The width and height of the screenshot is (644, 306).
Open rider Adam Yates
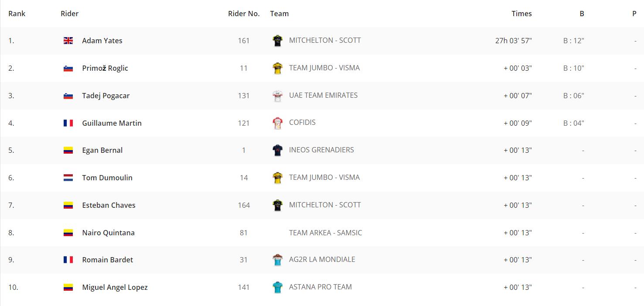pos(102,41)
